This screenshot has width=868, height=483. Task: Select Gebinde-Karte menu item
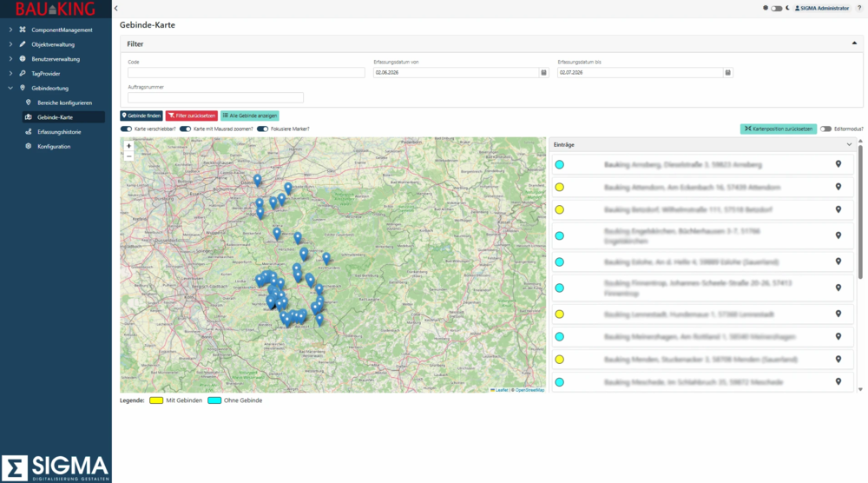[63, 117]
